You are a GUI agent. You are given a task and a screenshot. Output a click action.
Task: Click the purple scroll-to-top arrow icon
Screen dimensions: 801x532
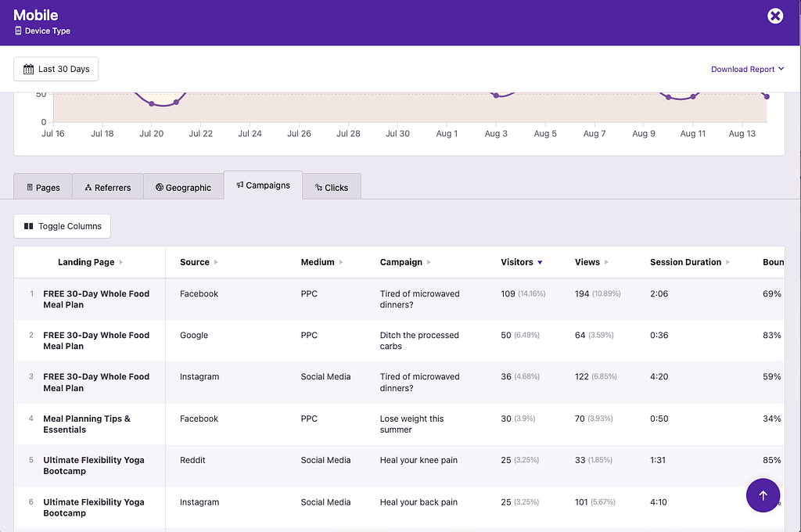click(x=763, y=495)
